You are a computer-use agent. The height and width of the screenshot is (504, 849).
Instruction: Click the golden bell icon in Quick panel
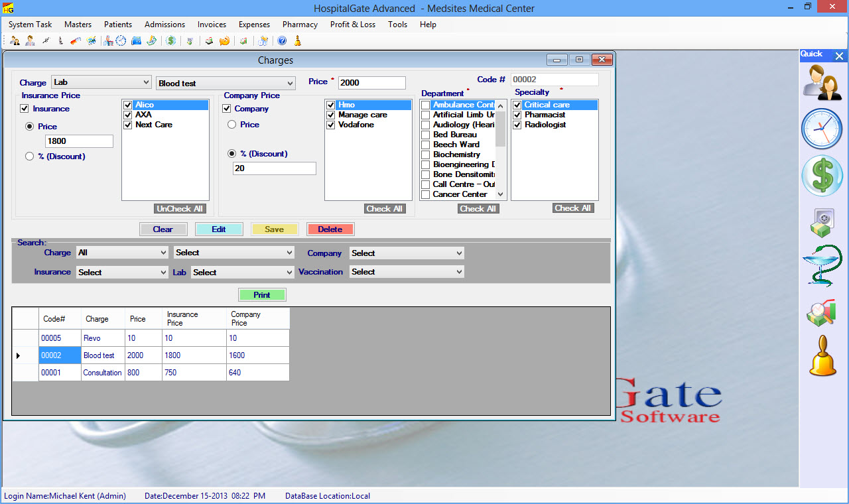[x=822, y=356]
